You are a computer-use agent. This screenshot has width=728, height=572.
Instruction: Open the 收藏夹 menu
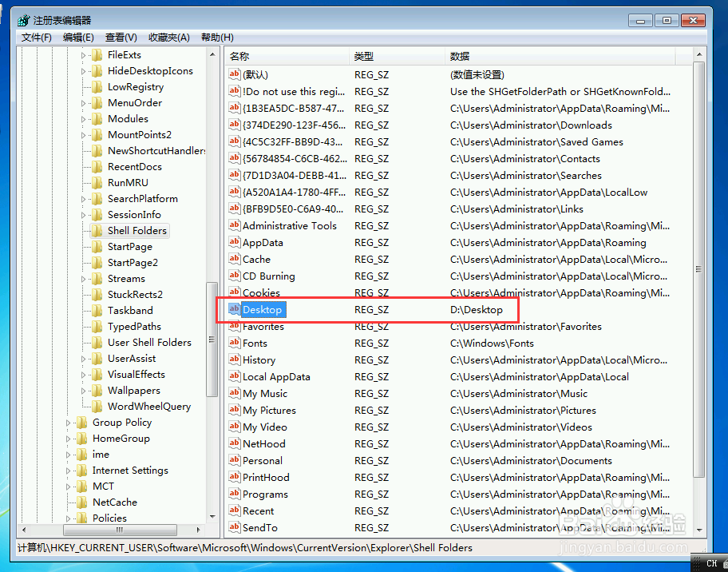(x=168, y=37)
